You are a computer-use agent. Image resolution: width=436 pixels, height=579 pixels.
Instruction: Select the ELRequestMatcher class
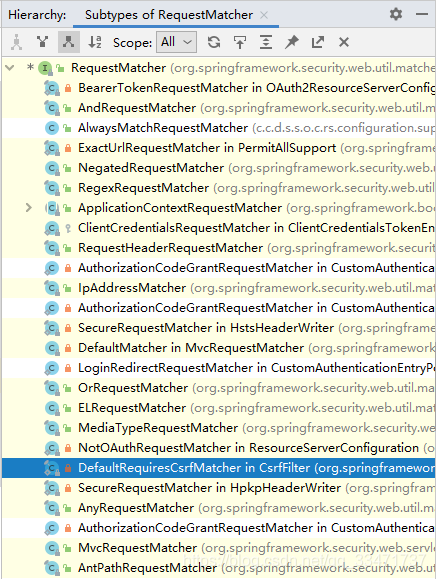pos(219,408)
